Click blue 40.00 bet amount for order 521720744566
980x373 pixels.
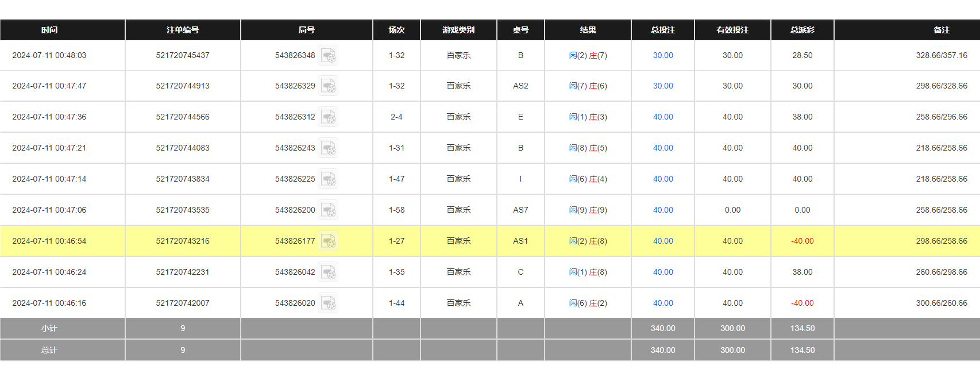(x=662, y=117)
